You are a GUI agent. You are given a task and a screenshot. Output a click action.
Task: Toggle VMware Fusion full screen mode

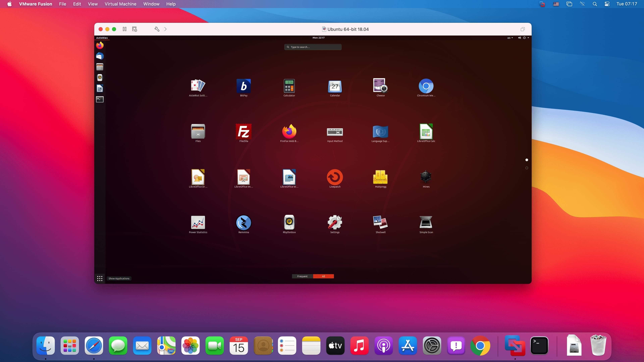click(523, 29)
